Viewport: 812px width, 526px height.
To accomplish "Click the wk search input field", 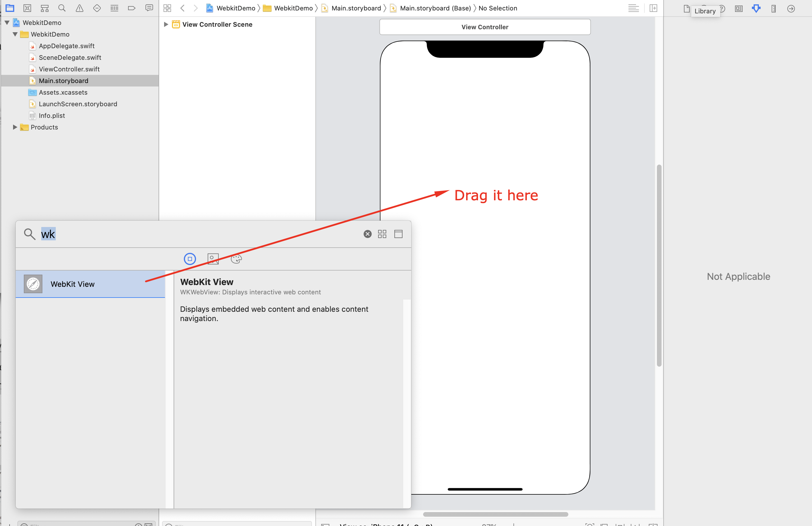I will (48, 234).
